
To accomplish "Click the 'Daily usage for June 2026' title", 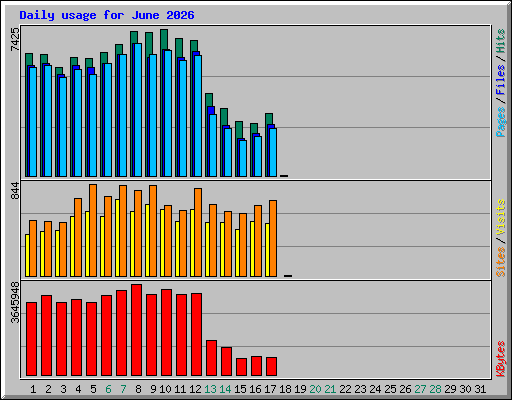I will 107,15.
